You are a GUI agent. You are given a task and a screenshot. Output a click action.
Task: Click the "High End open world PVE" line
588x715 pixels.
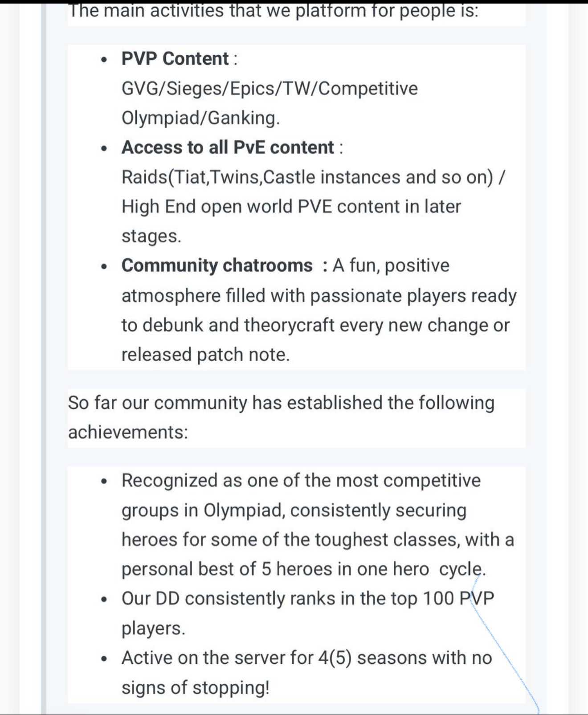291,207
